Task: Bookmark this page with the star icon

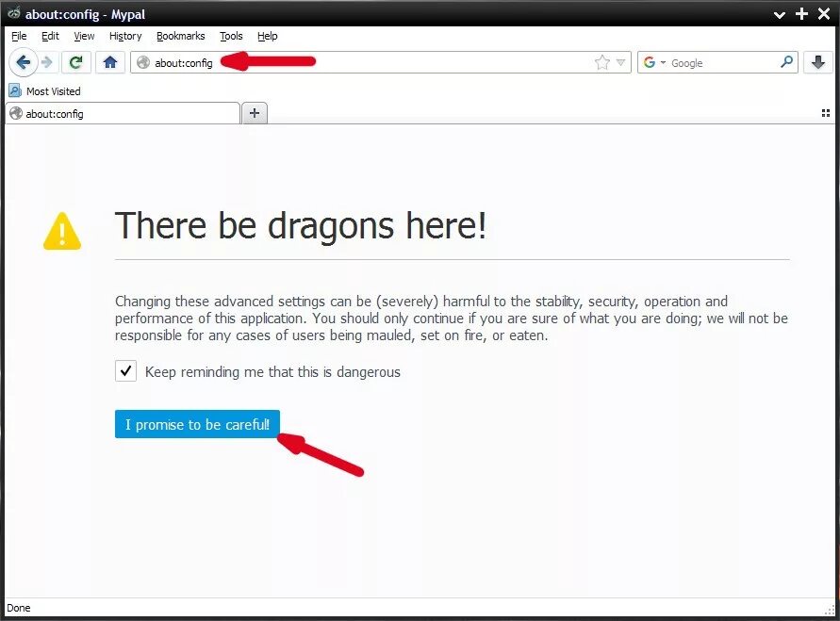Action: [x=602, y=62]
